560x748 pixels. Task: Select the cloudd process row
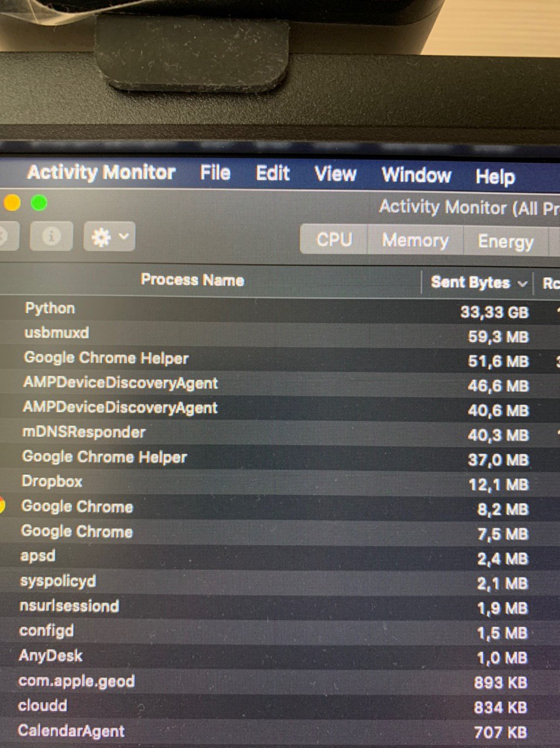click(x=280, y=706)
